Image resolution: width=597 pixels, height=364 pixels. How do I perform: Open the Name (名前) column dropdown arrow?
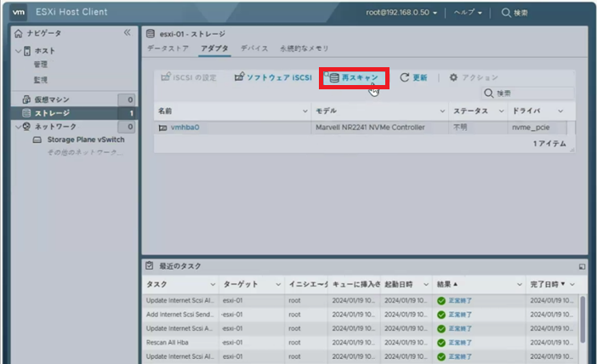(x=304, y=111)
